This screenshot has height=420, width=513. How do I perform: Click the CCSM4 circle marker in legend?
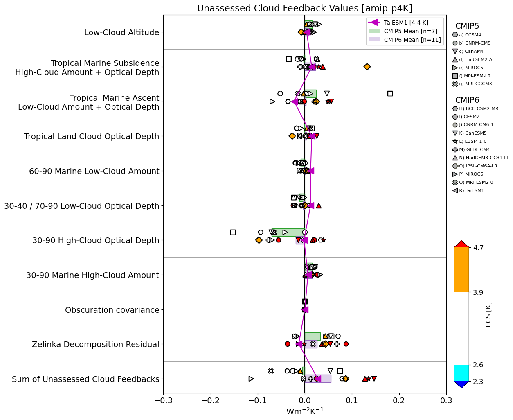[455, 35]
